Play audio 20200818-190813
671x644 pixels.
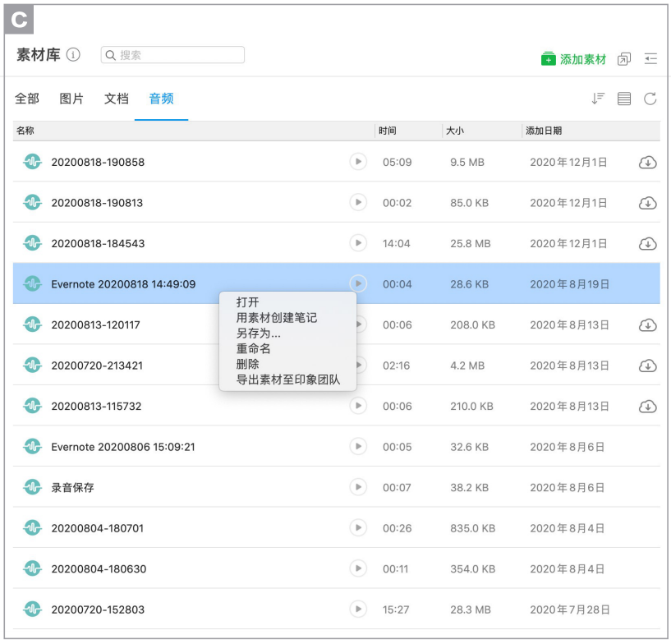point(358,202)
